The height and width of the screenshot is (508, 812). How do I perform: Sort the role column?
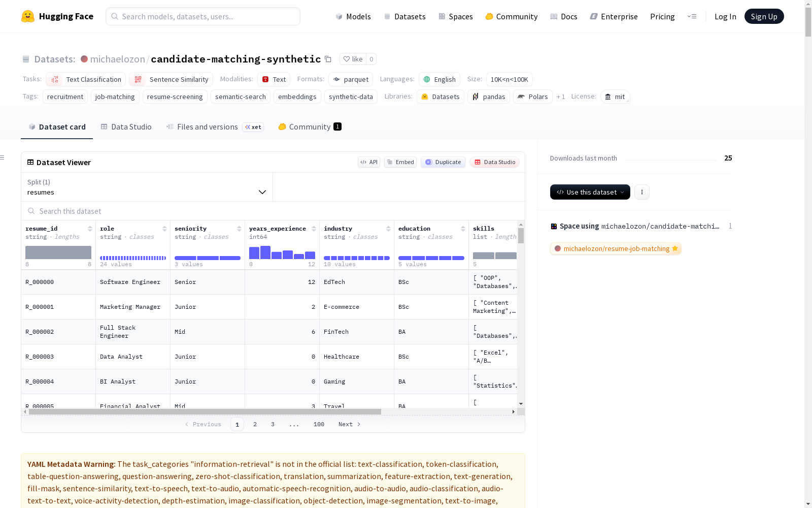[x=164, y=229]
